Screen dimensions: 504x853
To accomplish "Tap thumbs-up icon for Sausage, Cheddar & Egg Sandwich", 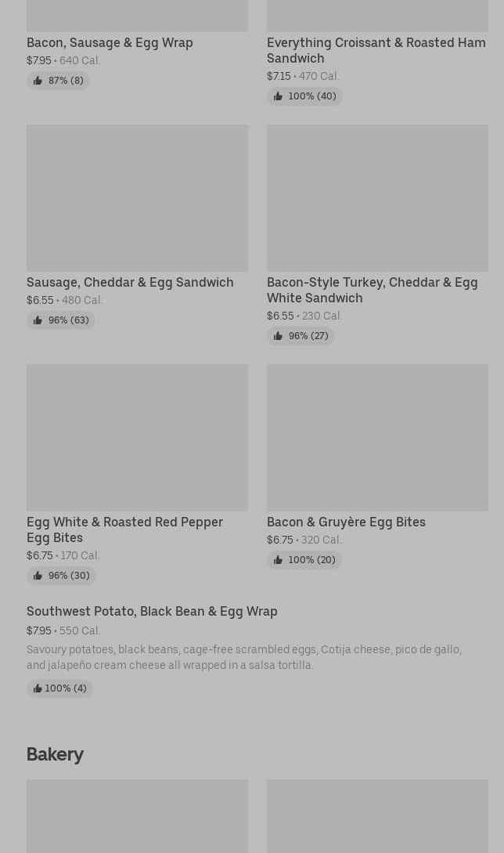I will 38,320.
